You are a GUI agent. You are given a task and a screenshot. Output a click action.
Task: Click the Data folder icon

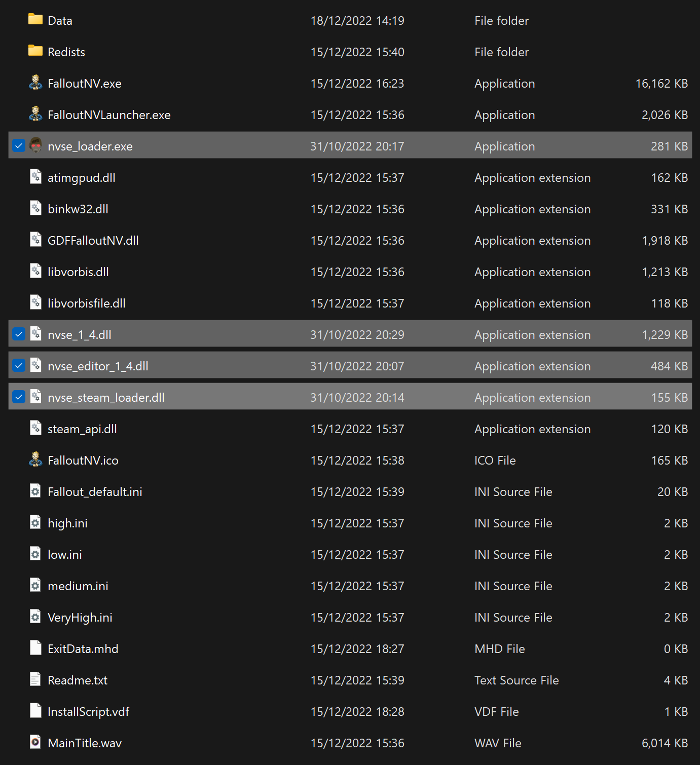point(35,20)
